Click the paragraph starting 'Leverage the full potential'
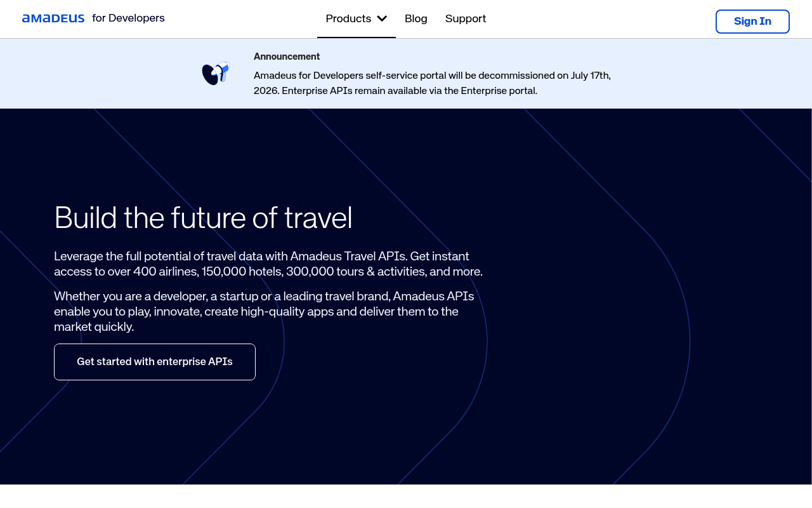The image size is (812, 508). (268, 264)
